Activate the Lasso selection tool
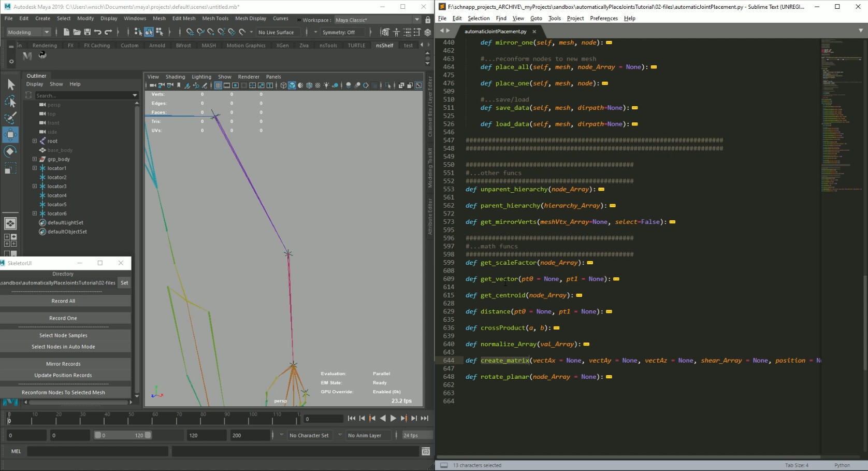This screenshot has height=471, width=868. (10, 101)
